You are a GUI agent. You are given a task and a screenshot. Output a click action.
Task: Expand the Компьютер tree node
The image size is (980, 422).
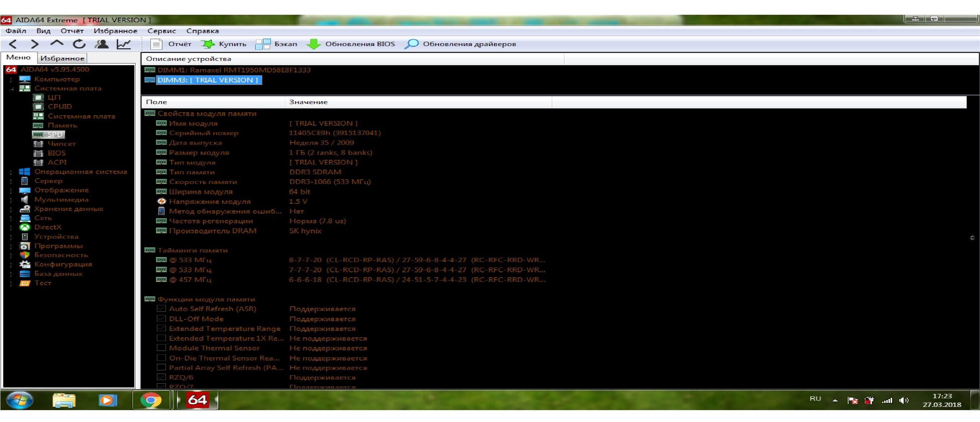pos(12,80)
